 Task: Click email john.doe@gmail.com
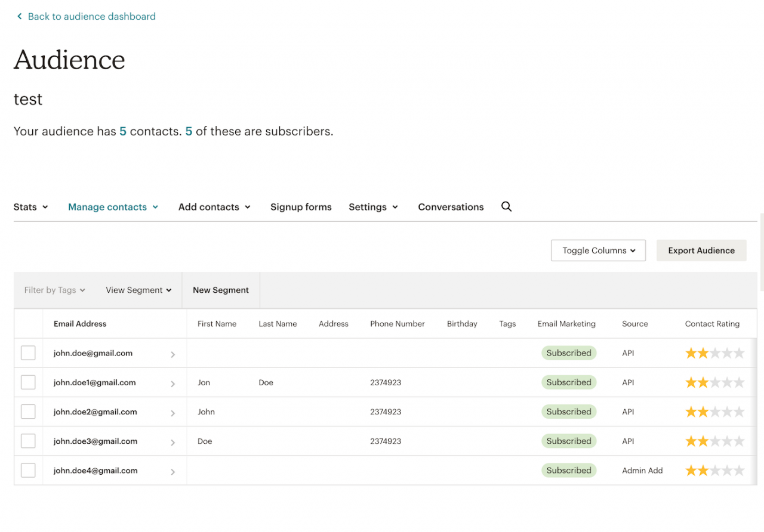[x=93, y=353]
